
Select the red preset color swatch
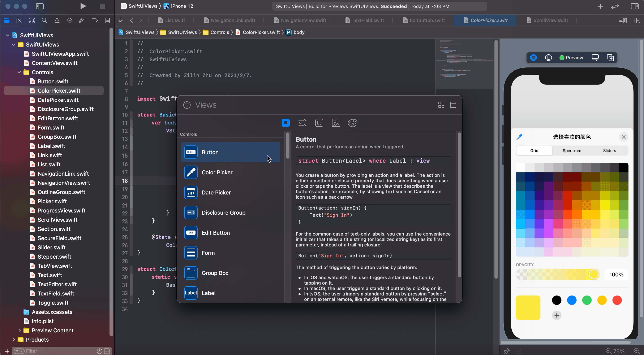coord(617,300)
